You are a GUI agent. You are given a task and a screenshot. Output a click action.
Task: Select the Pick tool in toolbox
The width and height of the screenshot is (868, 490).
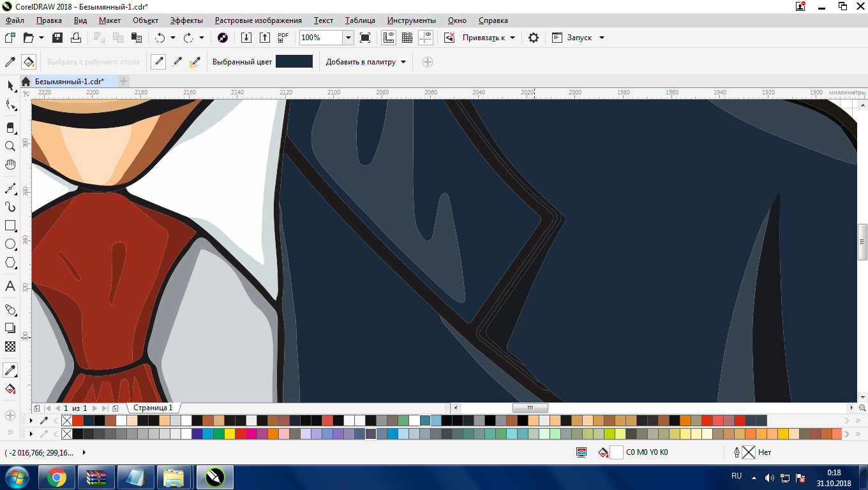coord(10,85)
